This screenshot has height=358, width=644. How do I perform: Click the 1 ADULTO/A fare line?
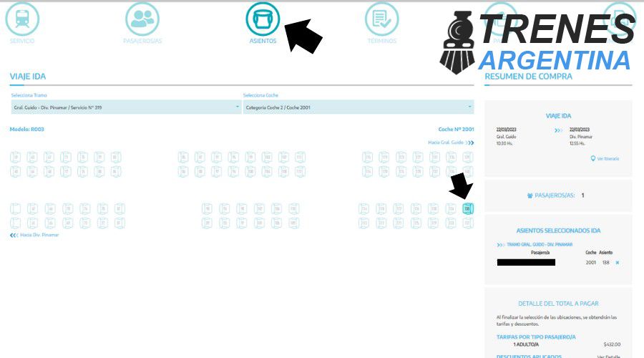tap(526, 344)
